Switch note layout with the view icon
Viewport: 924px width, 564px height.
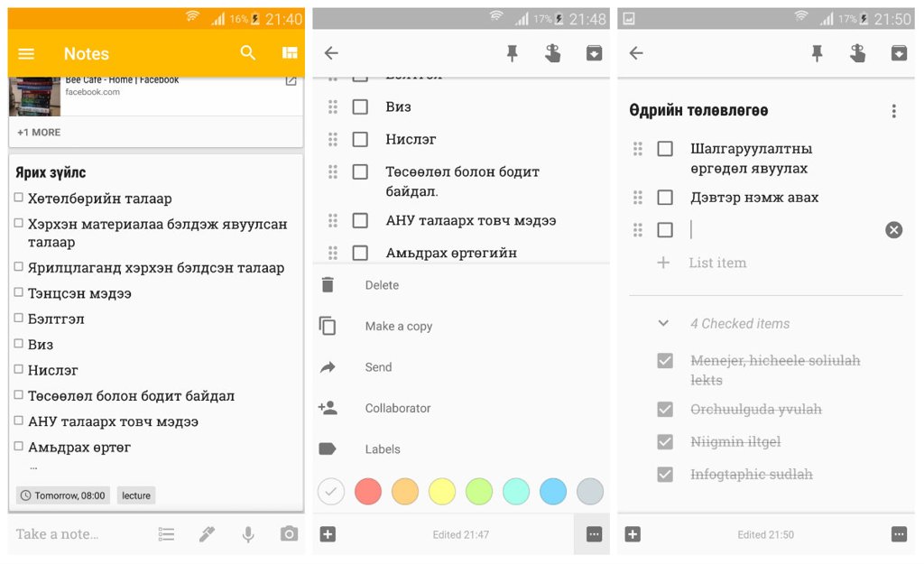289,53
